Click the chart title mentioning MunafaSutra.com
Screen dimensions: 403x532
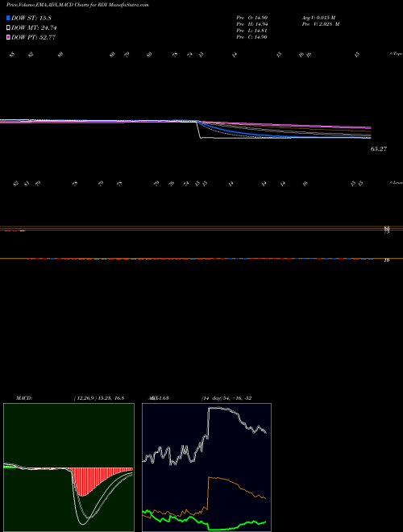tap(77, 6)
